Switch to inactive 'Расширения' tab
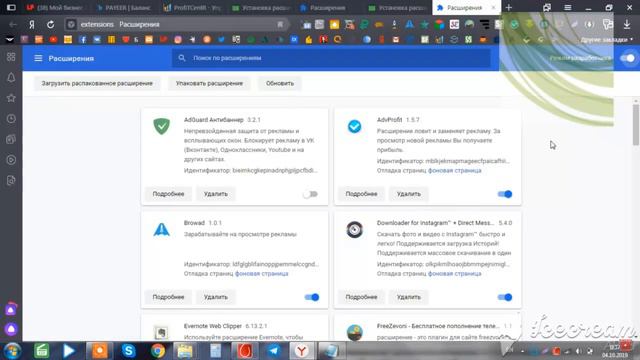This screenshot has width=640, height=360. pos(329,7)
